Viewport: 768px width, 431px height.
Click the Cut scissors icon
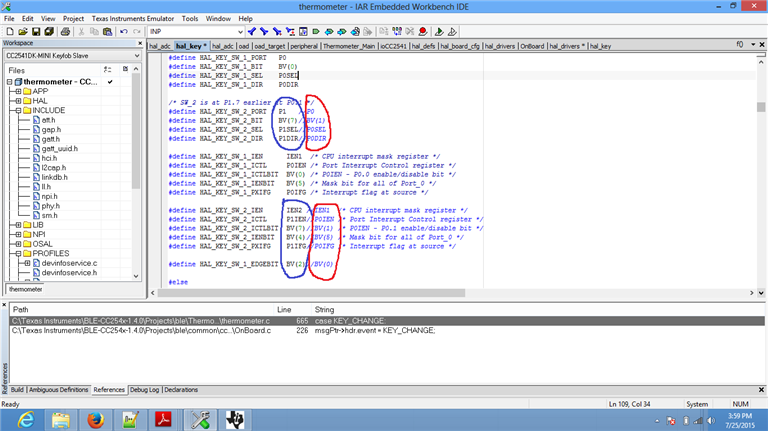click(81, 32)
